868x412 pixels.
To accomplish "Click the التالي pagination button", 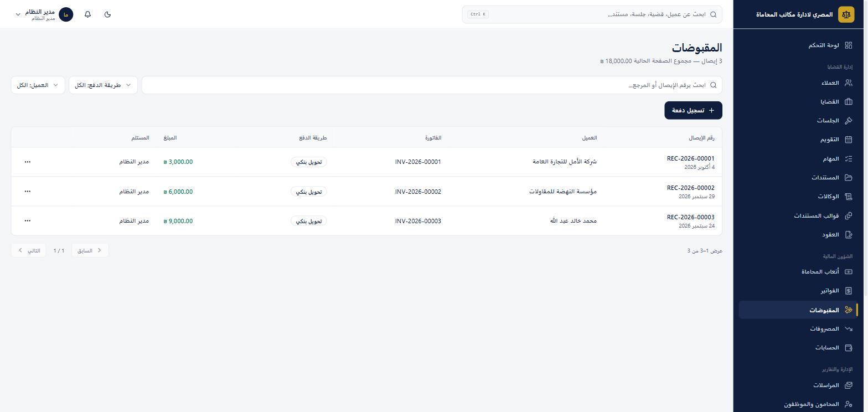I will (x=29, y=251).
